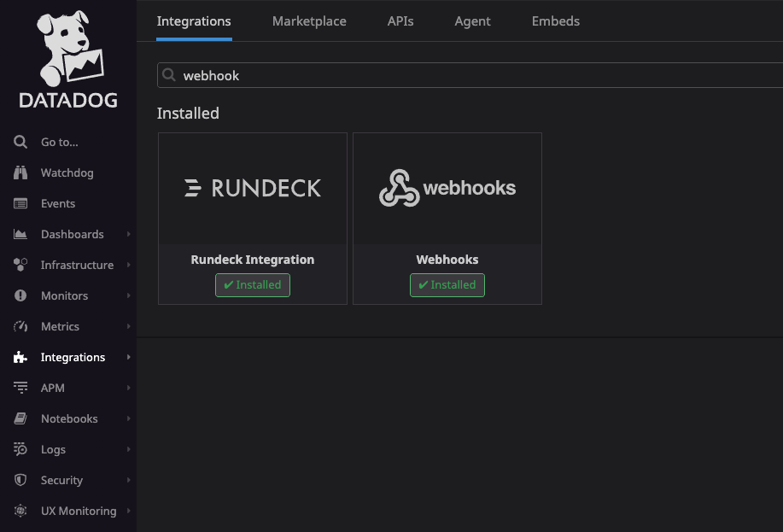Expand the Security submenu arrow
Screen dimensions: 783x532
point(128,480)
